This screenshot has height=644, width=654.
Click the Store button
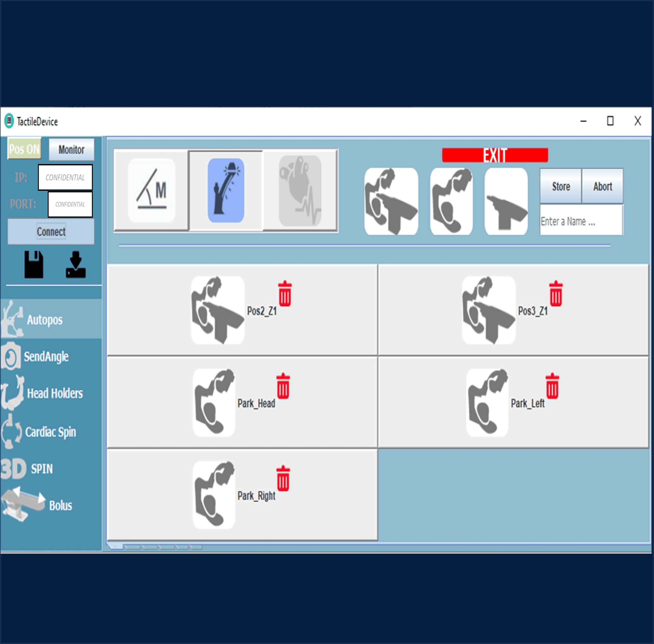pos(561,186)
